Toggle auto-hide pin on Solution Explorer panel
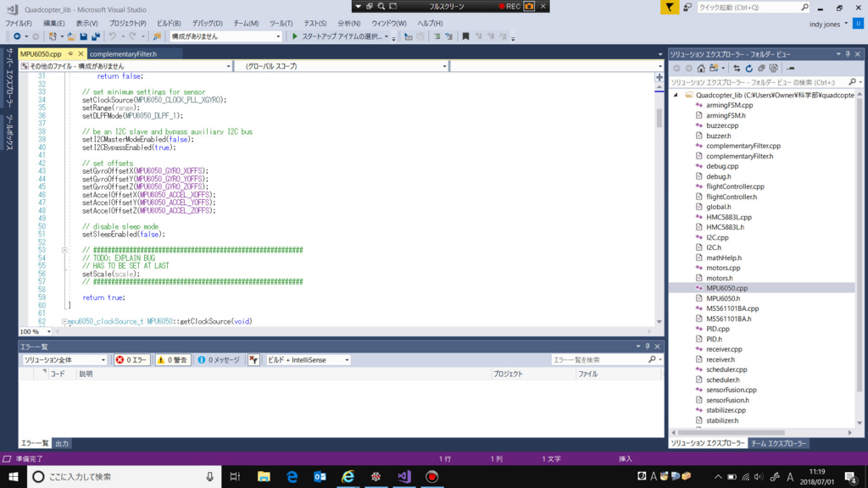Viewport: 868px width, 488px height. (x=846, y=54)
